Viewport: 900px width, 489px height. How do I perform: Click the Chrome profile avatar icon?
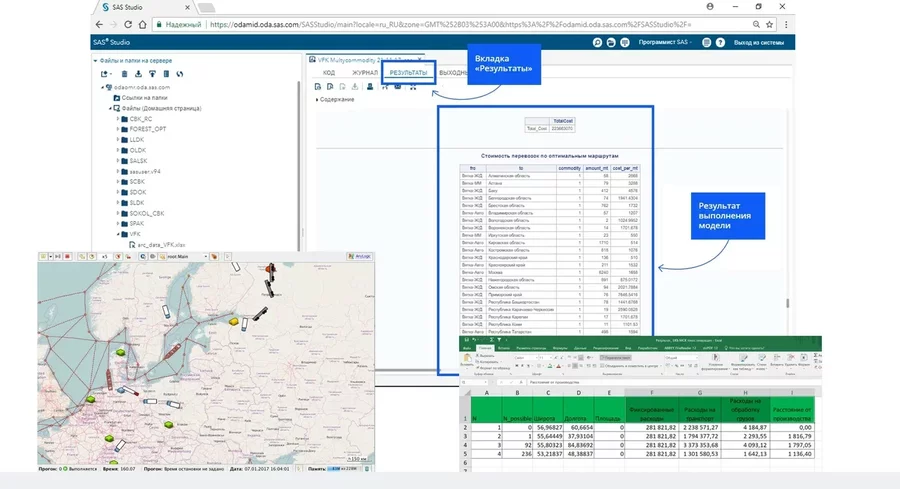coord(710,6)
